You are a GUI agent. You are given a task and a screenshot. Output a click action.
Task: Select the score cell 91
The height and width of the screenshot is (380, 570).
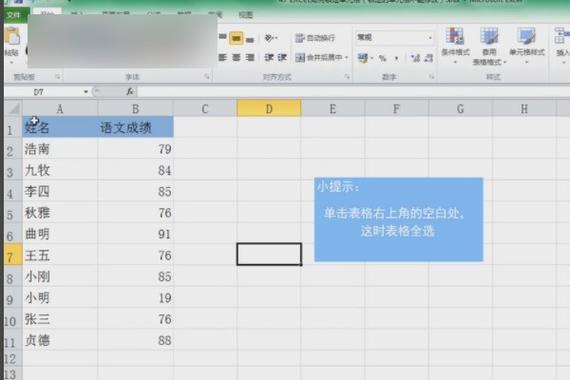136,233
